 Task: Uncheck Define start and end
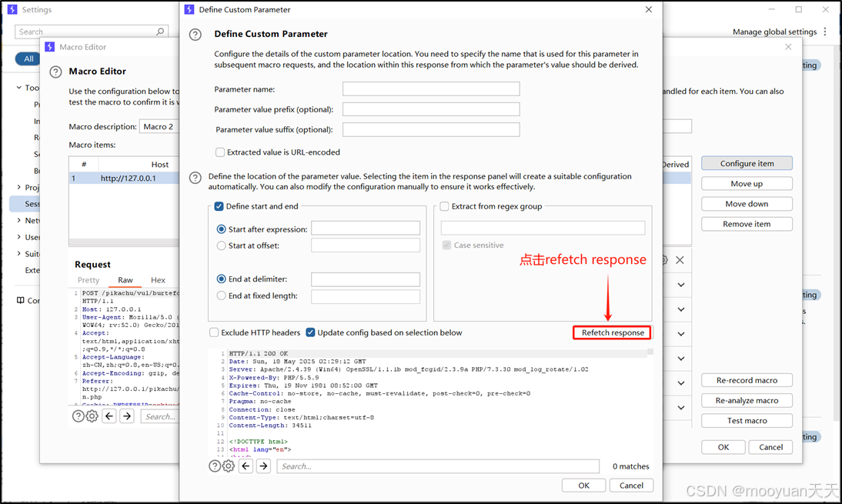click(x=219, y=206)
